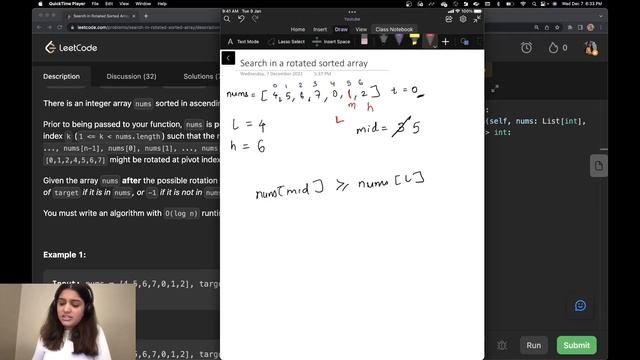640x360 pixels.
Task: Open the Edit menu in the menu bar
Action: [x=109, y=4]
